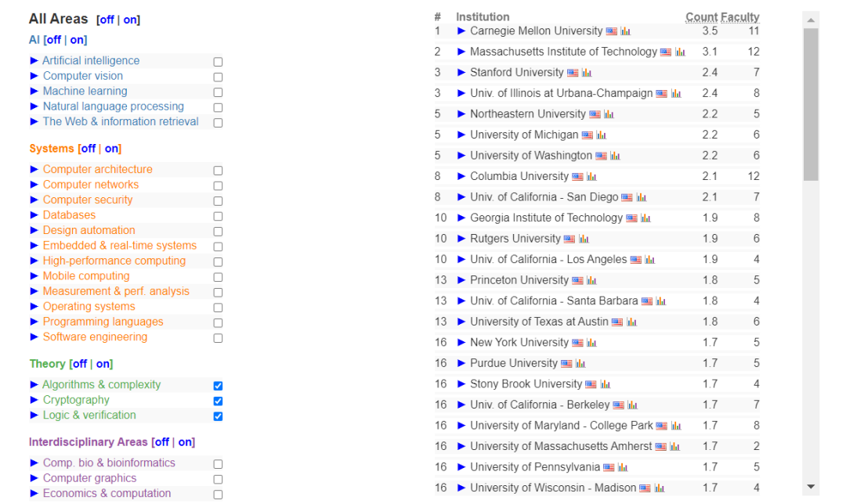Click the rankings scrollbar down arrow
846x504 pixels.
[x=811, y=487]
